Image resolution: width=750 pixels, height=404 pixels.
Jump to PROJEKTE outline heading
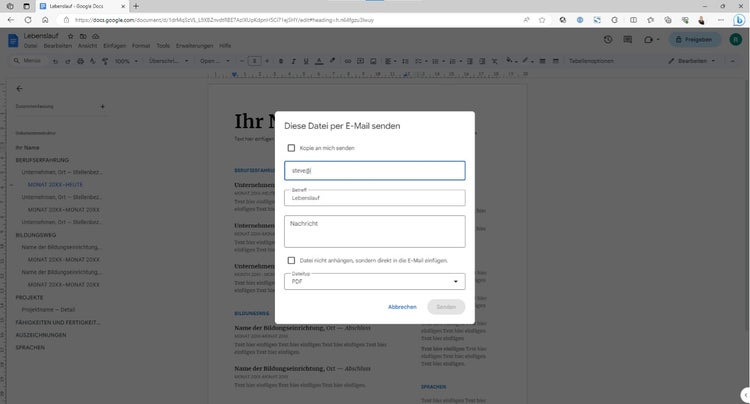[x=29, y=297]
